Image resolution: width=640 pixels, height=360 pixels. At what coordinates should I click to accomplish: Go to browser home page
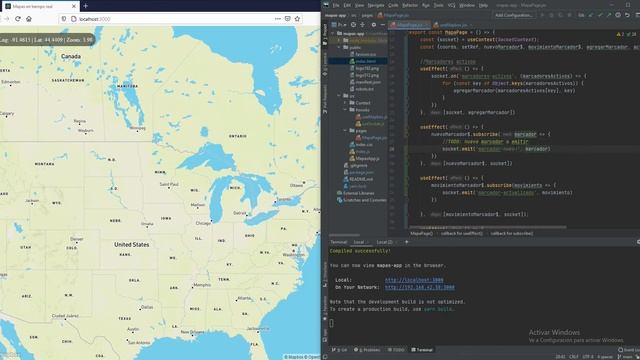29,19
